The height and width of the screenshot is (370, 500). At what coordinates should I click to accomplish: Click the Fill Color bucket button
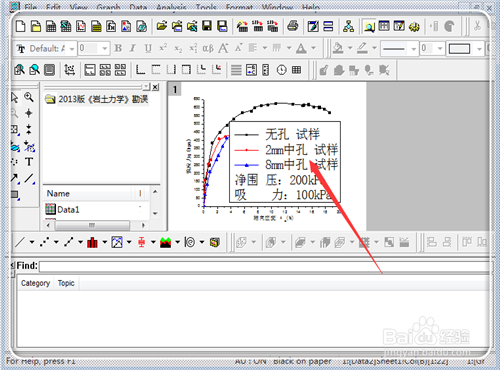click(338, 48)
